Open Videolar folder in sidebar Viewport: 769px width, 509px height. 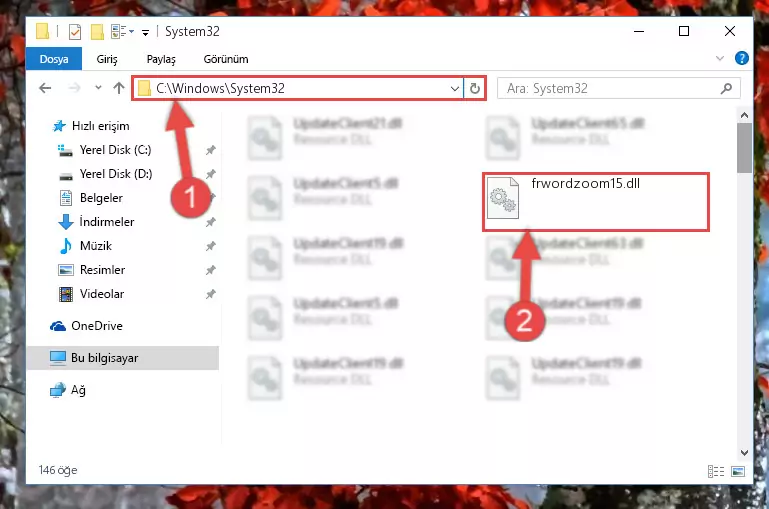(x=102, y=294)
